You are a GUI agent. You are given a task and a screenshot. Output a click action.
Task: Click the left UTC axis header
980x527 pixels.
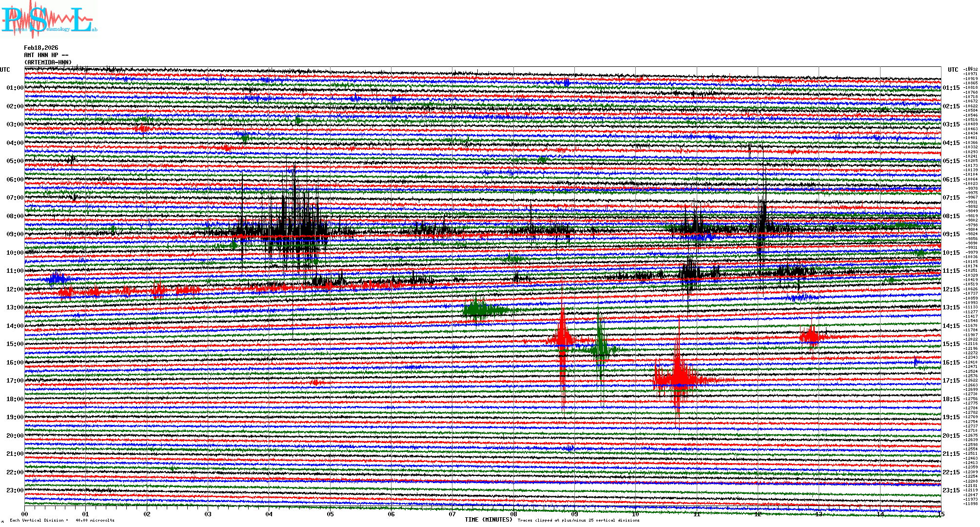point(5,70)
